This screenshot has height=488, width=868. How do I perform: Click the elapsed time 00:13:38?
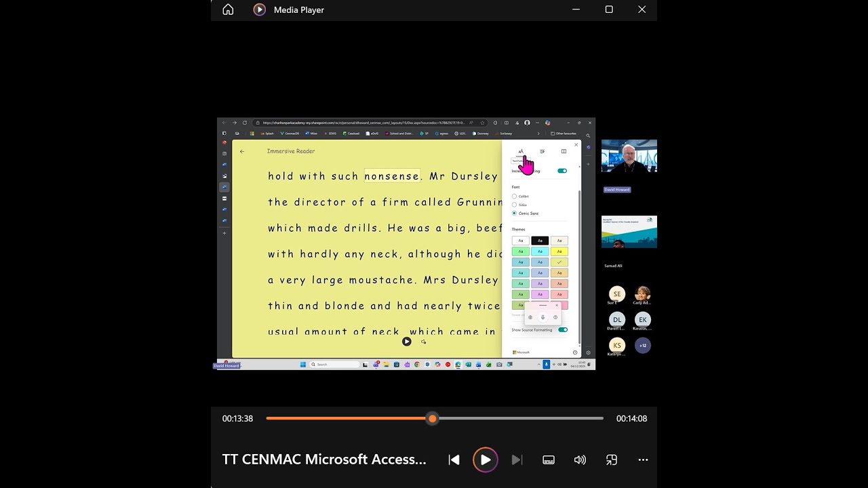click(237, 419)
